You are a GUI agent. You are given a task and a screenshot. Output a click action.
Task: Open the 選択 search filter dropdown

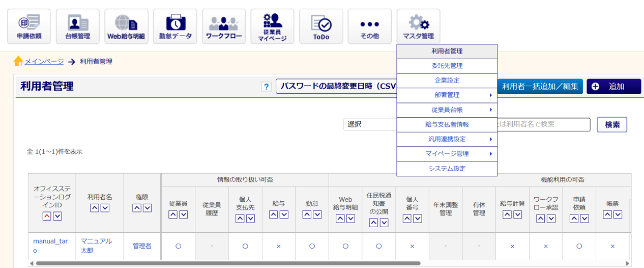click(x=370, y=124)
